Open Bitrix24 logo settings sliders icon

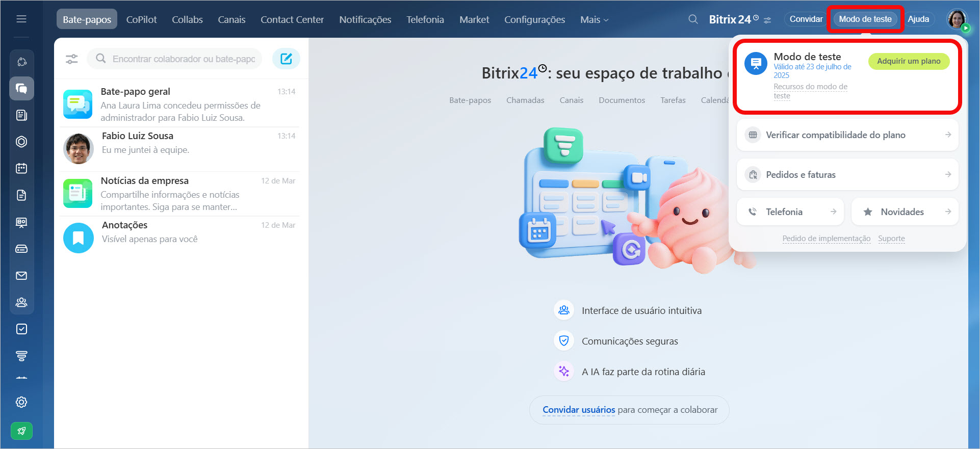(767, 20)
